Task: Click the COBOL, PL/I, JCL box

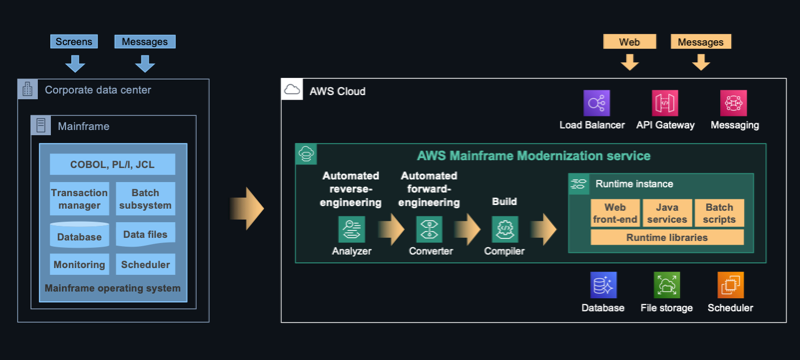Action: 112,165
